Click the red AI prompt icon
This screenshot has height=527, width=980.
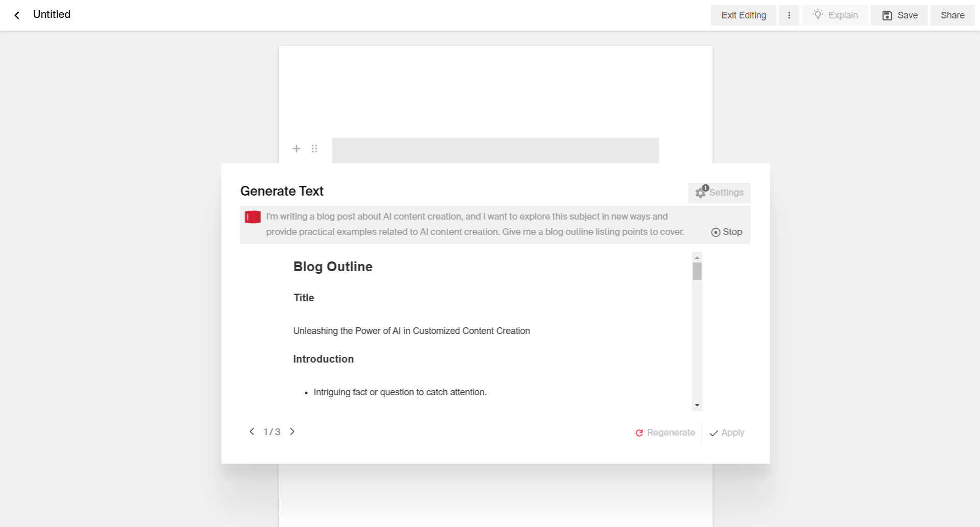coord(253,217)
